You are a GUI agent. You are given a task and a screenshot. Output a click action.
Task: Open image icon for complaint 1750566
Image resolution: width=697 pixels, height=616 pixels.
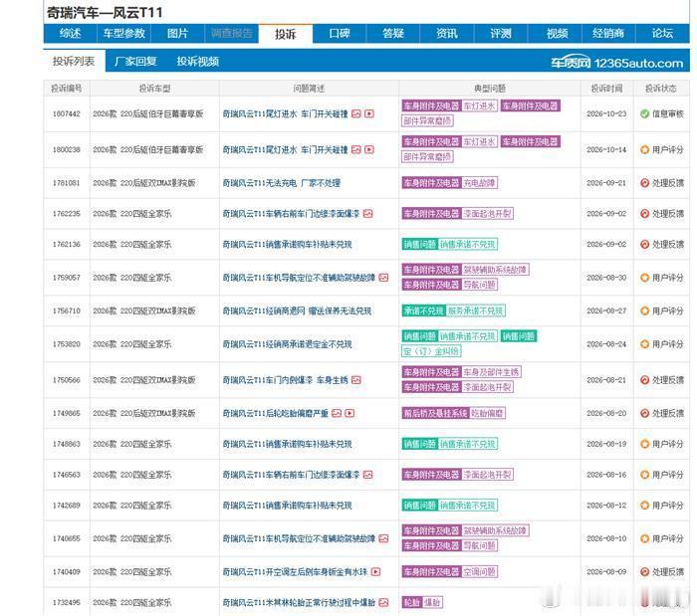coord(356,380)
